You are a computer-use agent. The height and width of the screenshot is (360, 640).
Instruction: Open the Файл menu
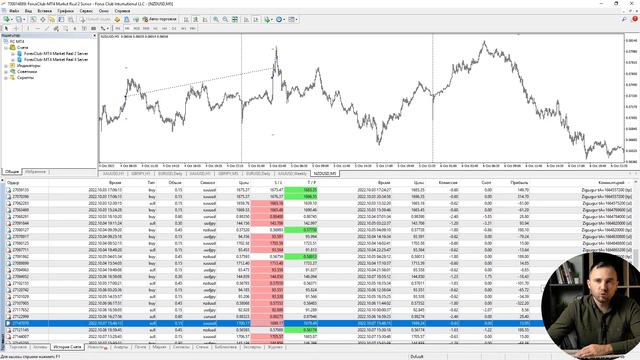click(14, 11)
